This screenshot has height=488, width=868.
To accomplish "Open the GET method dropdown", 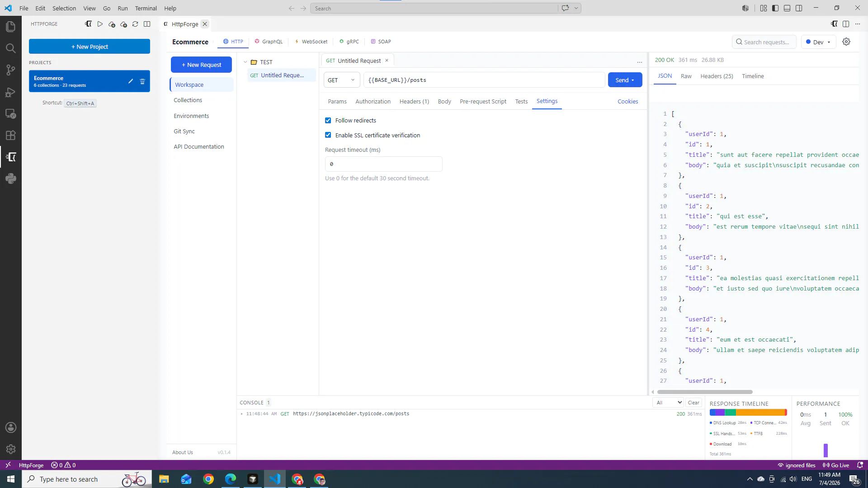I will 342,80.
